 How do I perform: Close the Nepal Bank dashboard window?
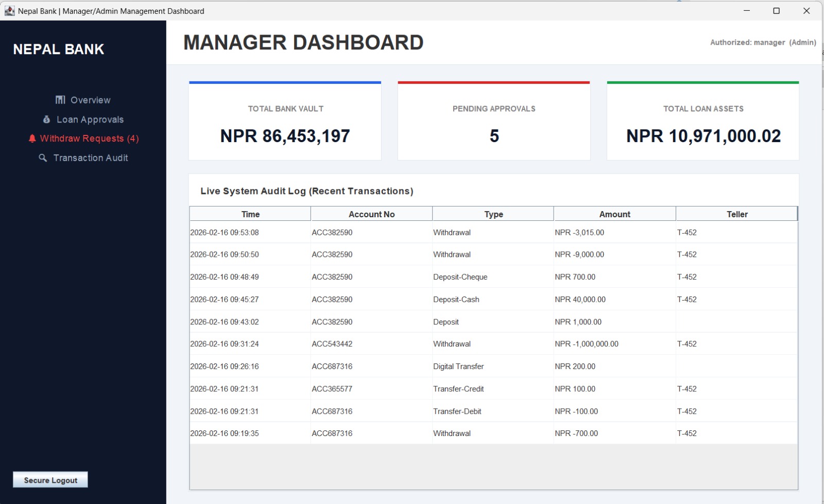tap(806, 11)
